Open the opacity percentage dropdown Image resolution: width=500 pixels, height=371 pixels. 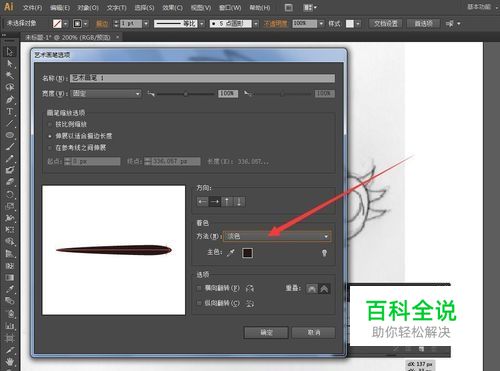pos(321,24)
